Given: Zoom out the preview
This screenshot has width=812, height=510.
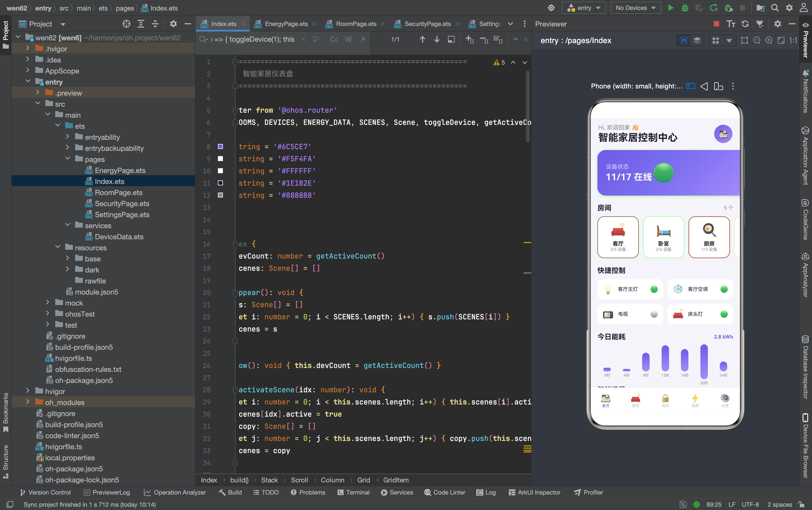Looking at the screenshot, I should (x=757, y=41).
